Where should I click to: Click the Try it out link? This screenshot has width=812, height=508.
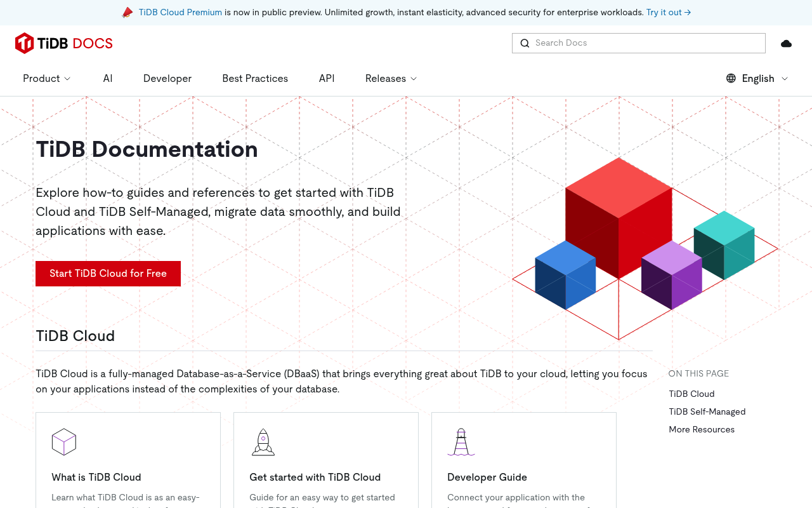click(x=669, y=12)
